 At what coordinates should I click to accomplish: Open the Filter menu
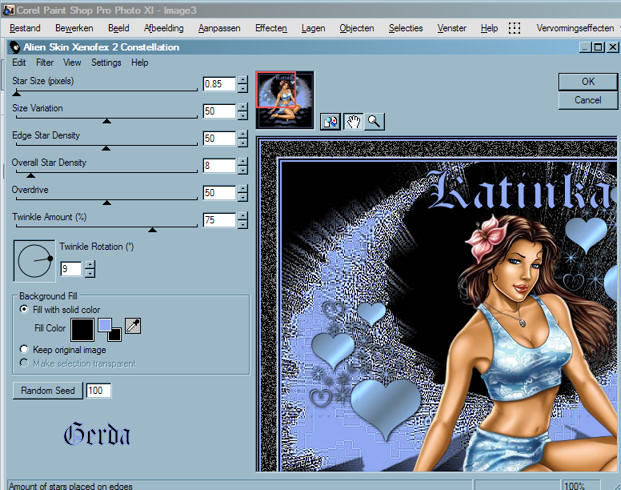44,63
